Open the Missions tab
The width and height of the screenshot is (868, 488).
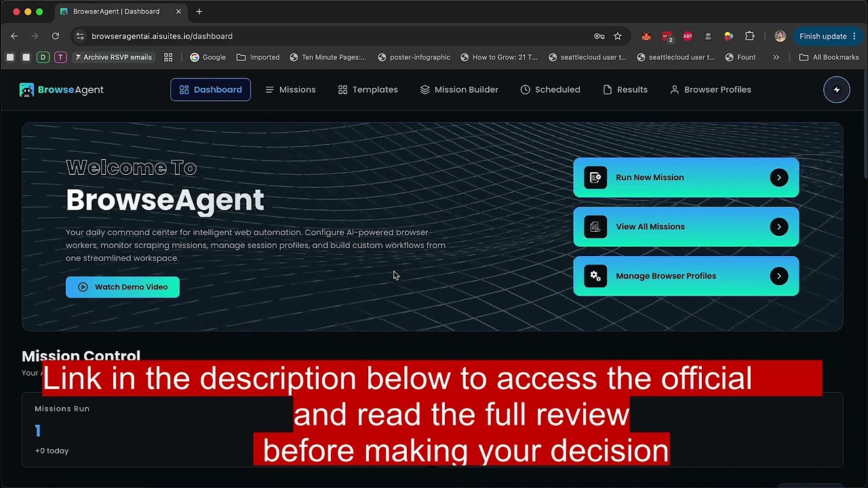290,89
